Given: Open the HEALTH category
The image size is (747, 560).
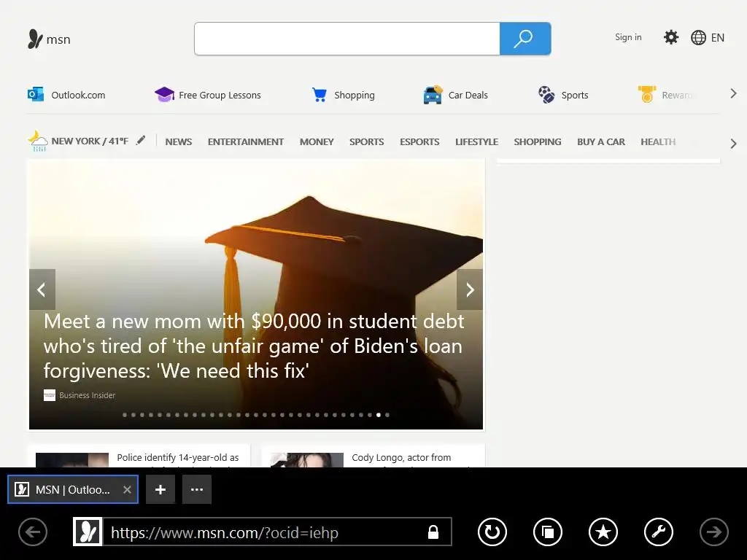Looking at the screenshot, I should [x=658, y=142].
